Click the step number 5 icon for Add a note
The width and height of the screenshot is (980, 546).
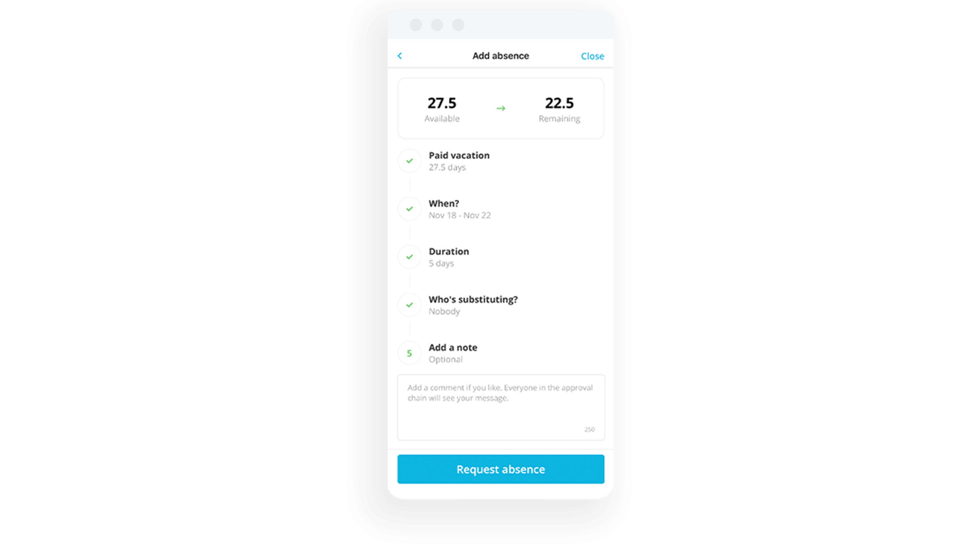coord(409,352)
